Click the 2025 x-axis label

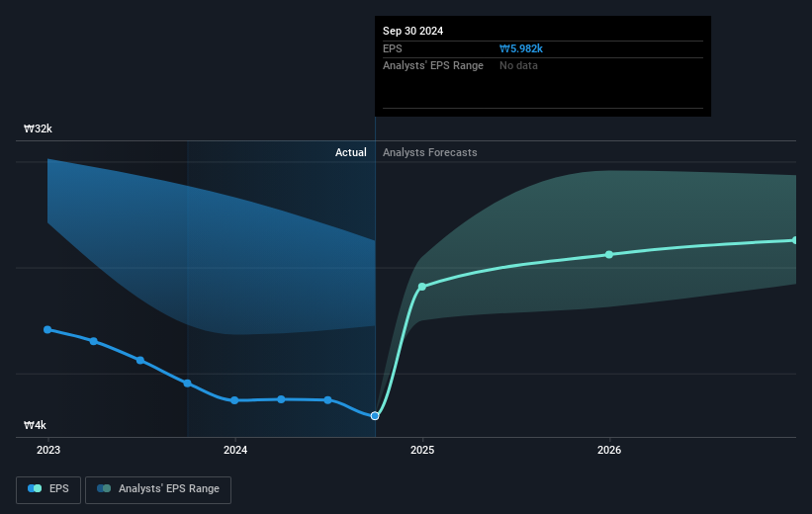(x=422, y=450)
